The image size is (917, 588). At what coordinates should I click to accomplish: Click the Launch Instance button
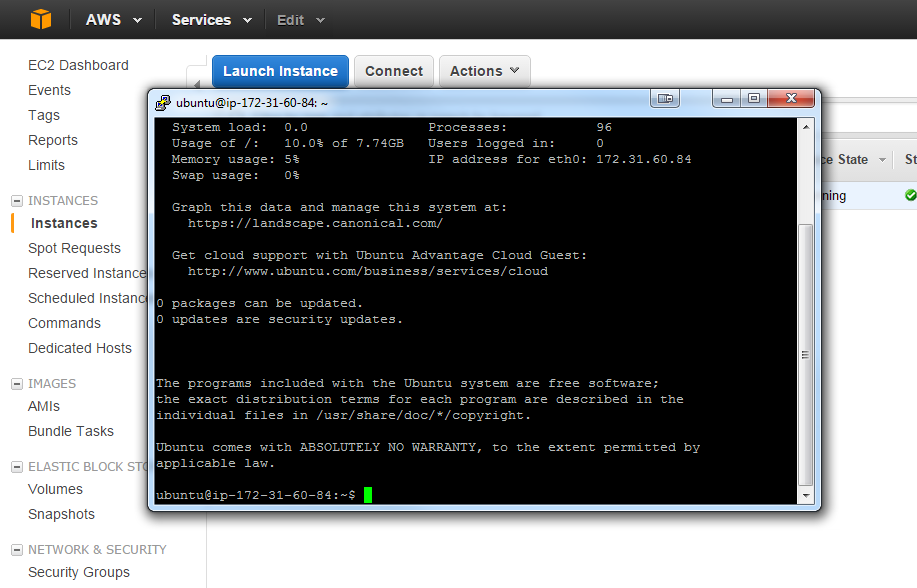click(x=280, y=71)
